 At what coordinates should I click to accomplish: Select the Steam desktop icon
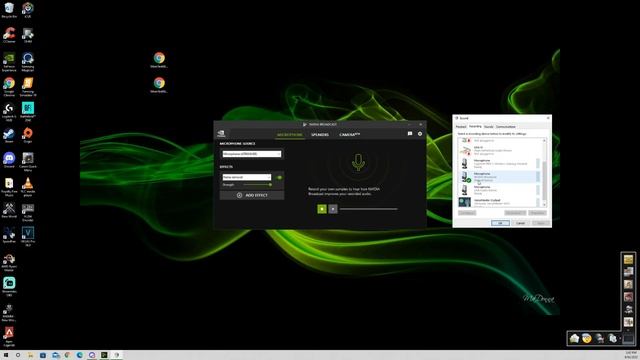point(9,135)
